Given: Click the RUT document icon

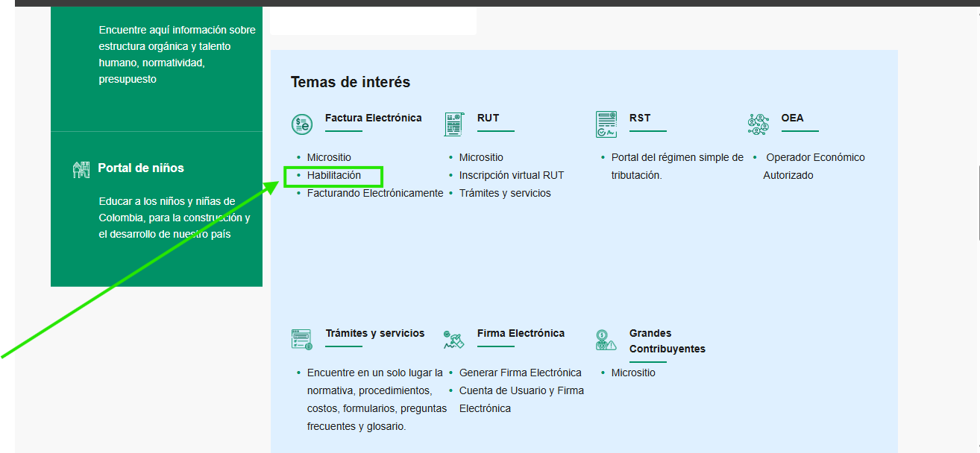Looking at the screenshot, I should pyautogui.click(x=454, y=124).
